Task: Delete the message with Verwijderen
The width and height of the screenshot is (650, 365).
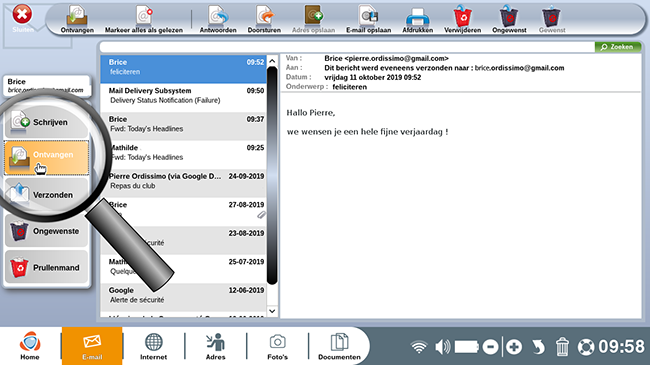Action: tap(463, 17)
